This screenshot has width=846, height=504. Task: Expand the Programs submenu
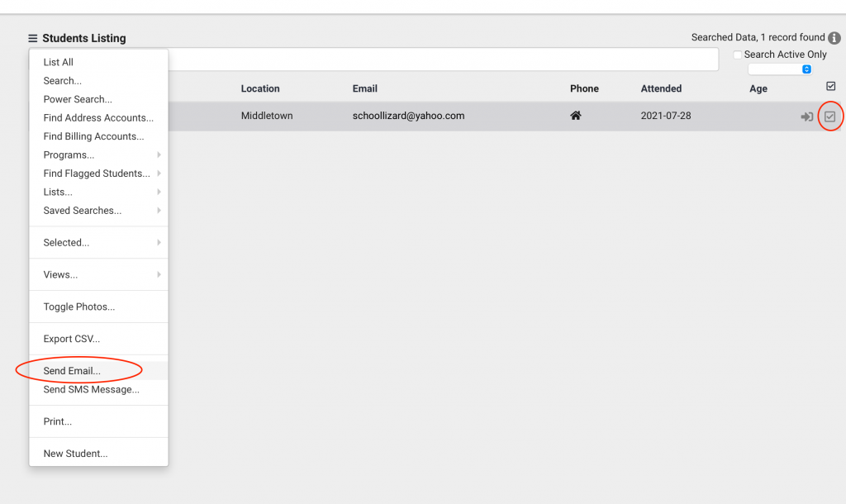(x=69, y=155)
